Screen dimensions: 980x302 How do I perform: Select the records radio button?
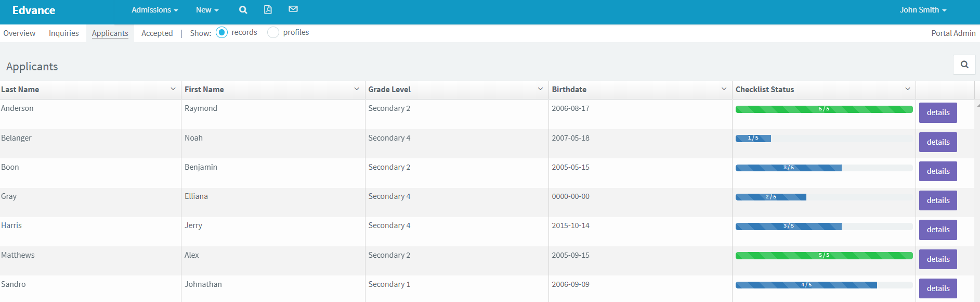point(221,32)
